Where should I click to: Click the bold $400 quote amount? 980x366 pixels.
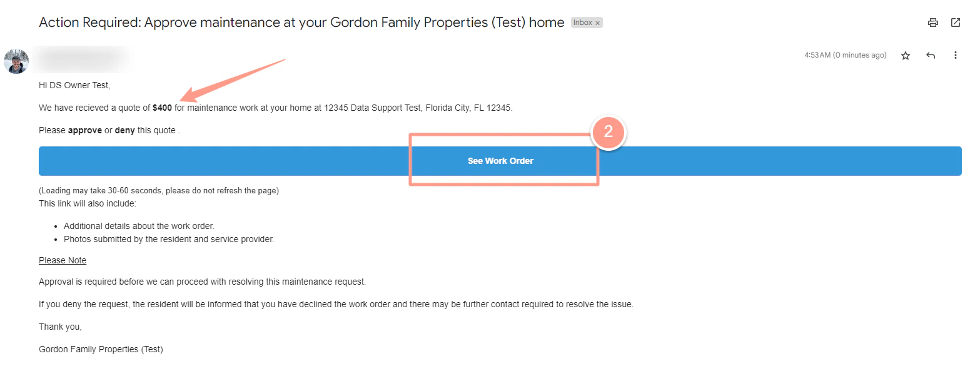click(x=162, y=108)
